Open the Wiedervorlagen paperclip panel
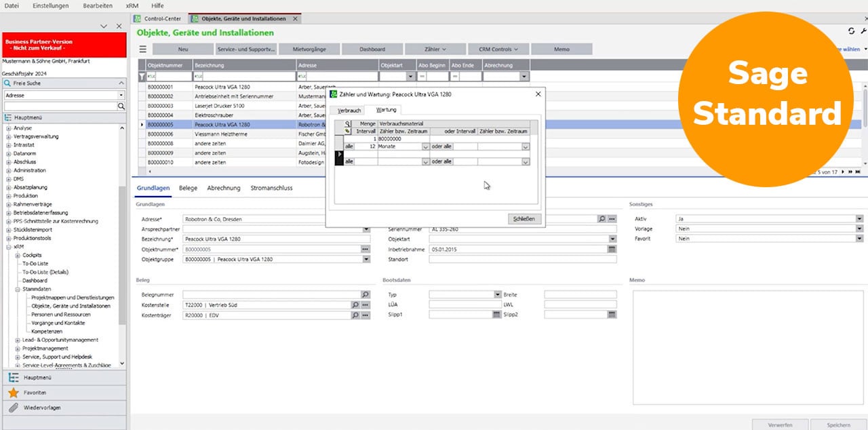This screenshot has height=430, width=868. click(63, 408)
